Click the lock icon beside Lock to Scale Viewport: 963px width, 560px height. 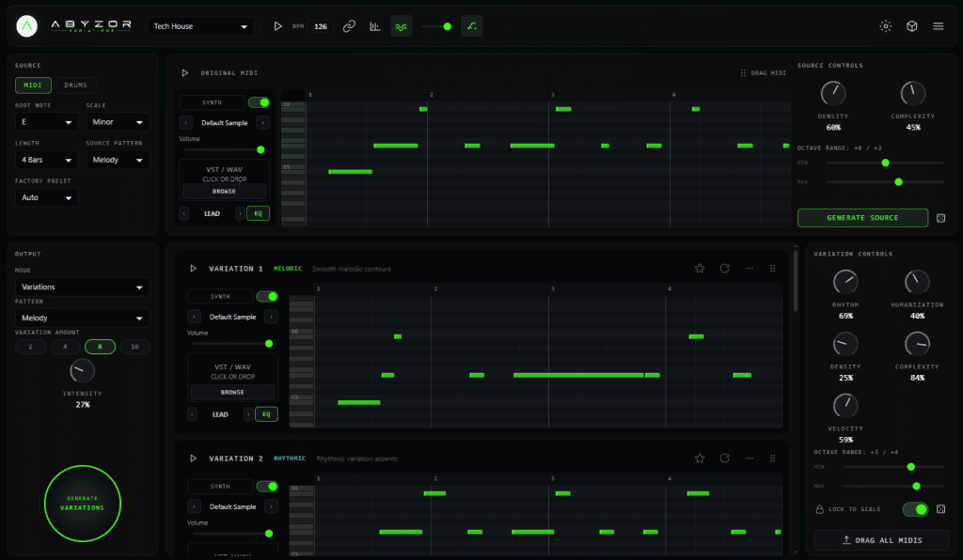point(819,509)
